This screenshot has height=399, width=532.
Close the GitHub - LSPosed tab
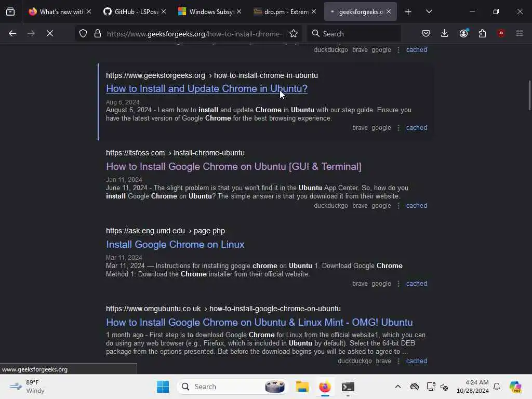[164, 11]
